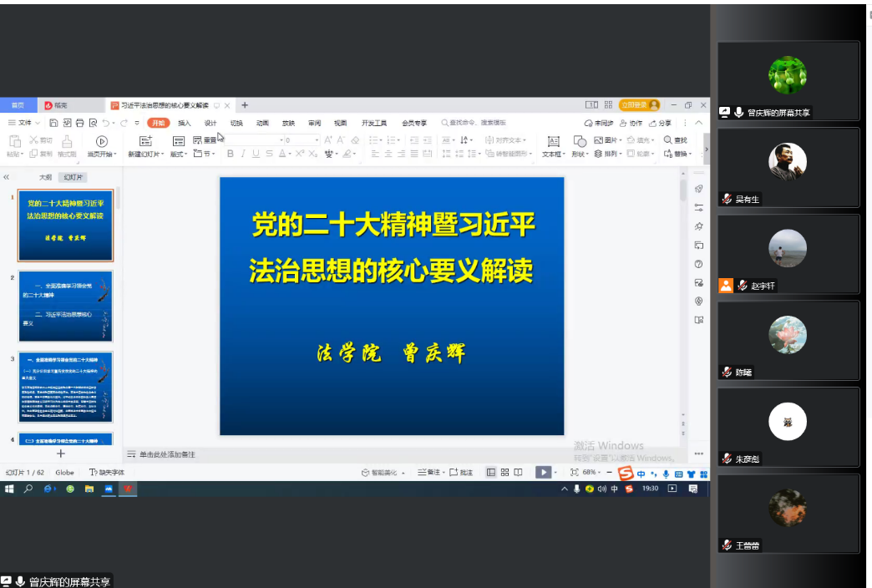
Task: Insert a text box (文本框)
Action: [x=552, y=141]
